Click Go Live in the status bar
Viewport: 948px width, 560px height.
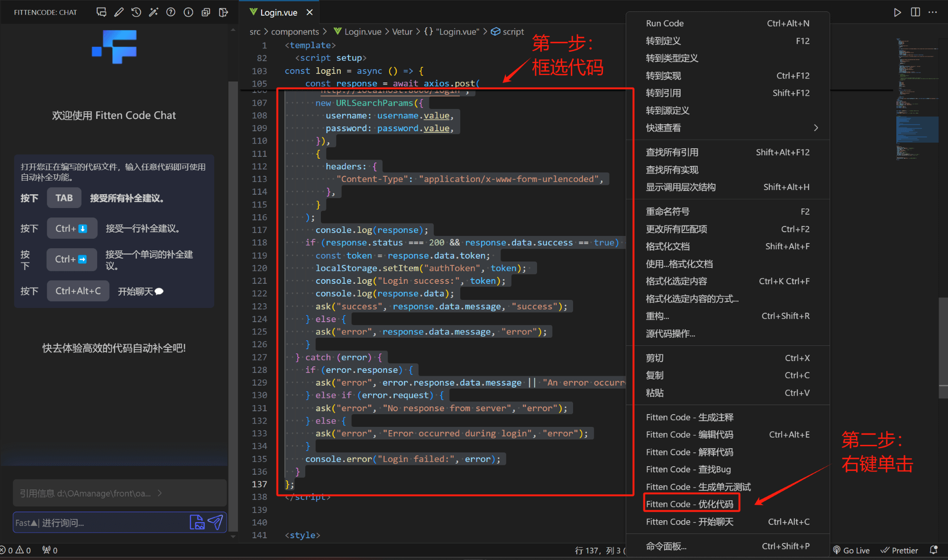click(851, 551)
